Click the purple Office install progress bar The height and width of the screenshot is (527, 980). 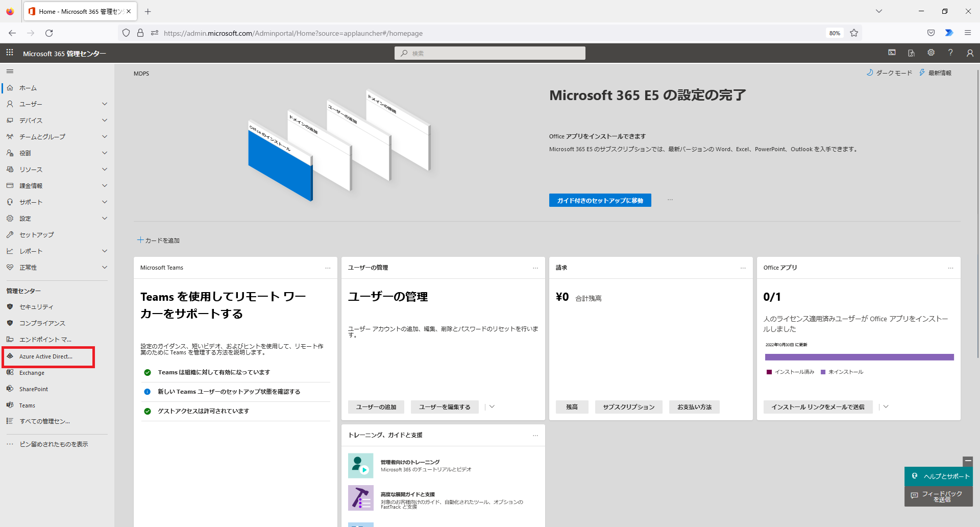tap(859, 357)
